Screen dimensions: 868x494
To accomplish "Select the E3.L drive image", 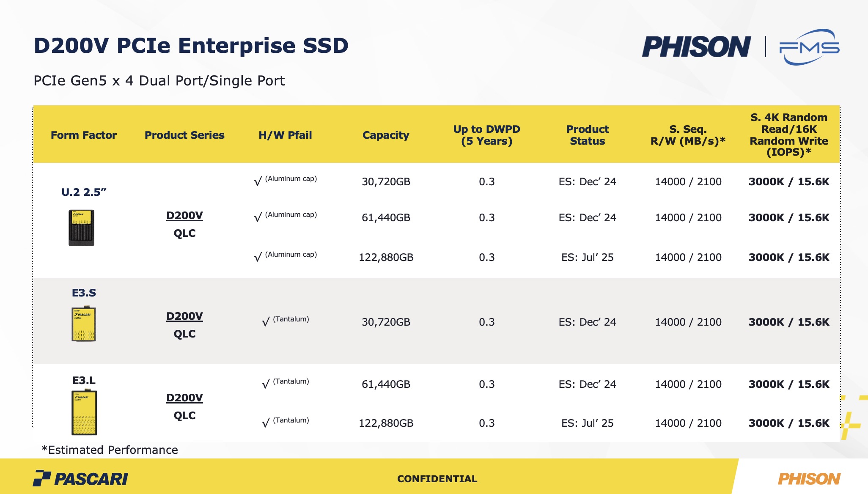I will (84, 412).
